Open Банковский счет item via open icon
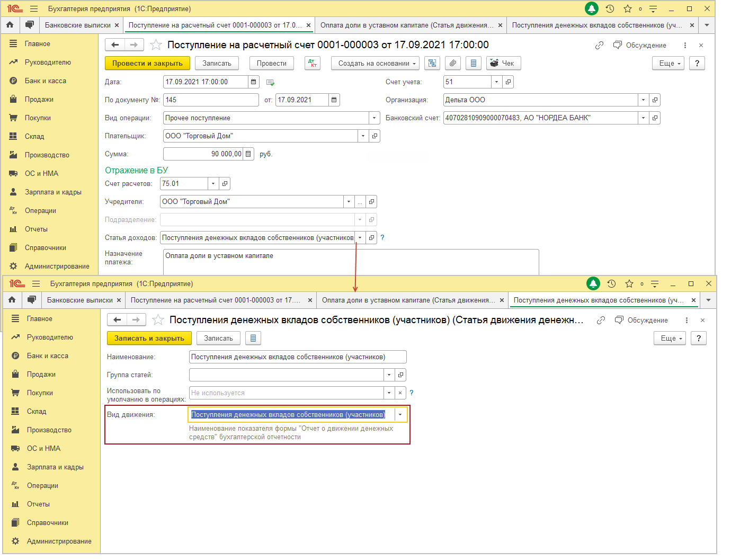 tap(655, 118)
